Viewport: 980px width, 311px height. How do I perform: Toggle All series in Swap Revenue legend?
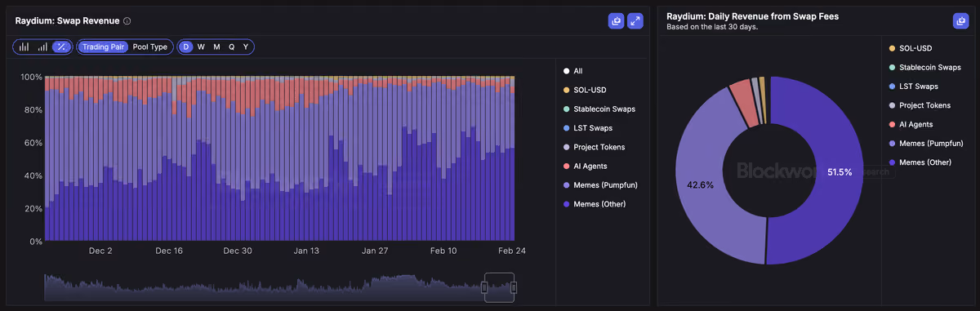pyautogui.click(x=573, y=71)
